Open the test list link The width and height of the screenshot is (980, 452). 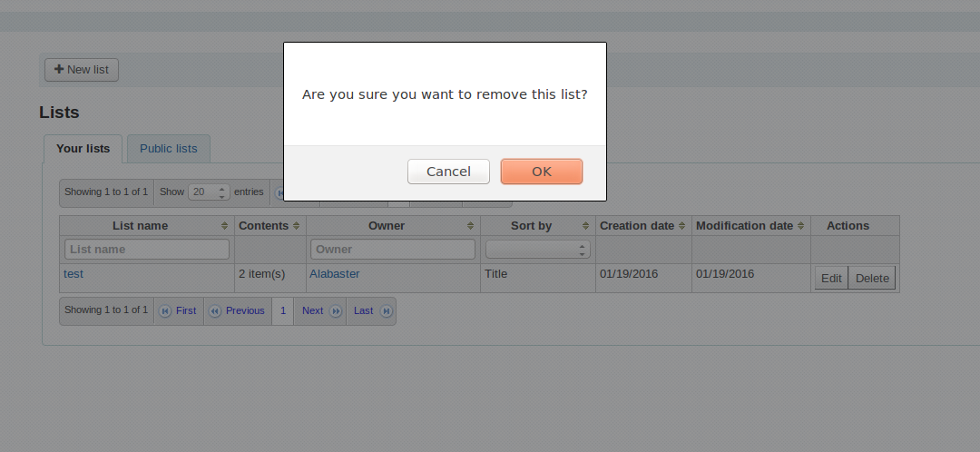(x=73, y=273)
